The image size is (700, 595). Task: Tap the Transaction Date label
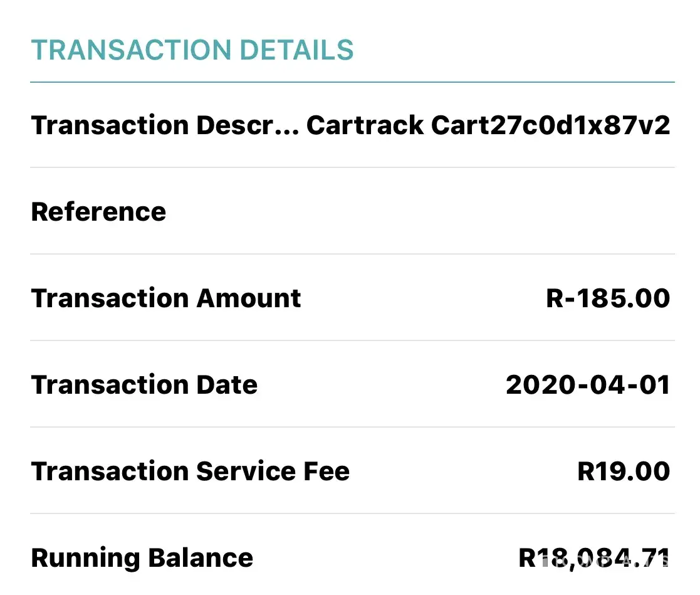144,385
